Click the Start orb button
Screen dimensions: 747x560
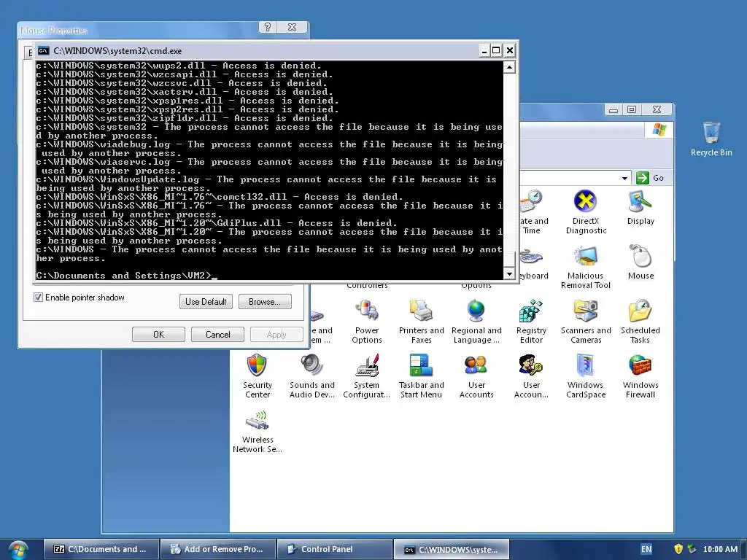(18, 550)
